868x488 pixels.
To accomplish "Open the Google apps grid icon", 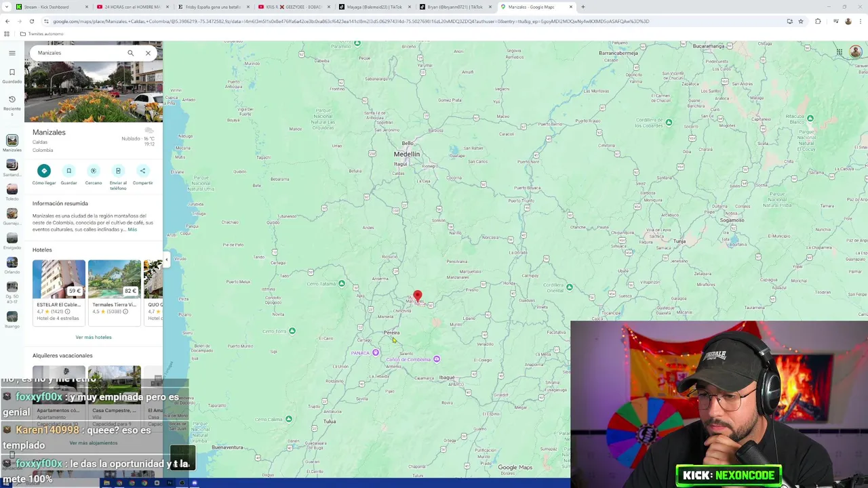I will click(x=839, y=52).
